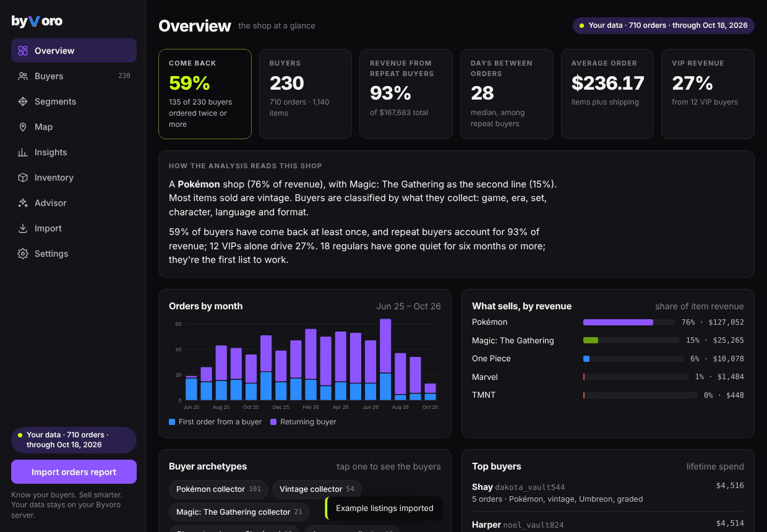Open the Days Between Orders card
The width and height of the screenshot is (767, 532).
(x=507, y=94)
